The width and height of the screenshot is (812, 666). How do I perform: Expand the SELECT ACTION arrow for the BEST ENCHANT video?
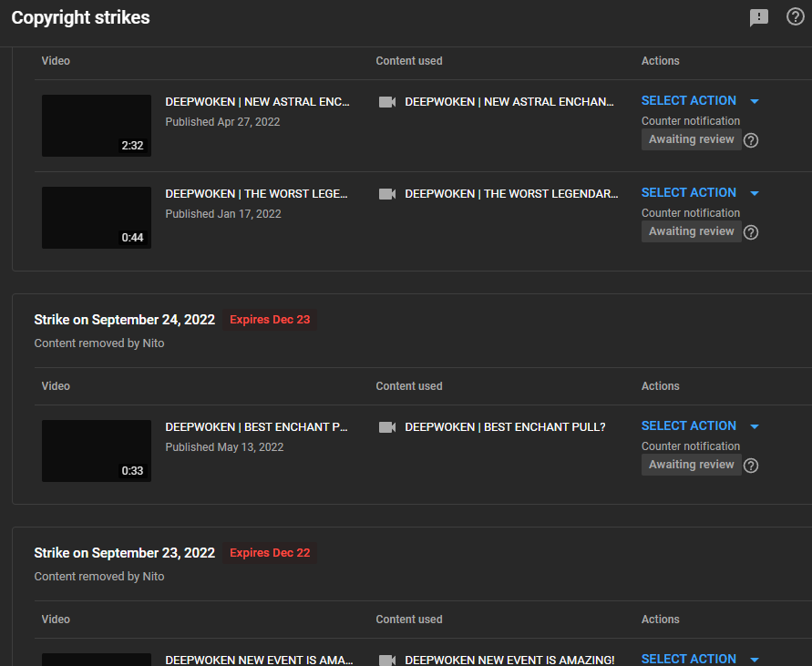(755, 426)
